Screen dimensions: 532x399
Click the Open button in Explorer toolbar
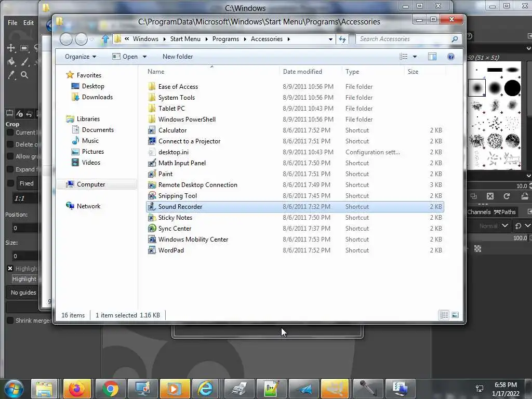click(126, 57)
